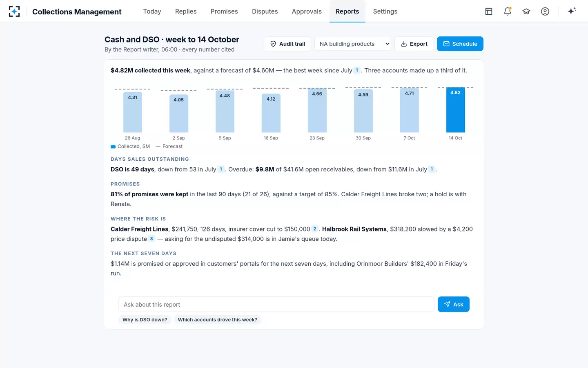Open the Disputes tab
The height and width of the screenshot is (368, 588).
265,11
